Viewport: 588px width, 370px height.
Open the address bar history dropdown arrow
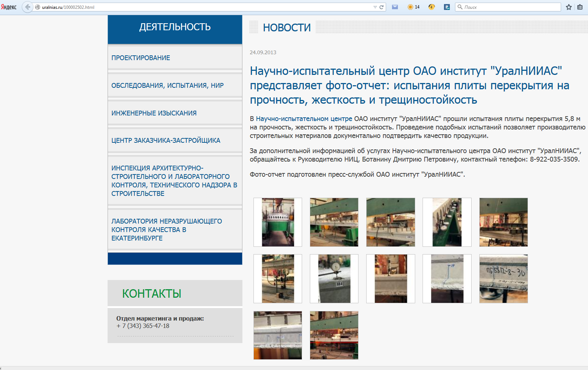click(x=375, y=7)
